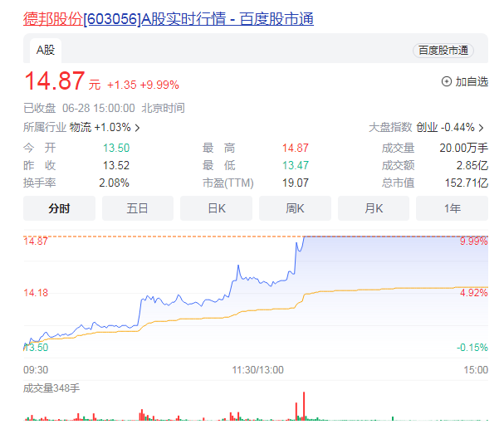Show the 周K weekly chart
Image resolution: width=504 pixels, height=429 pixels.
coord(295,208)
